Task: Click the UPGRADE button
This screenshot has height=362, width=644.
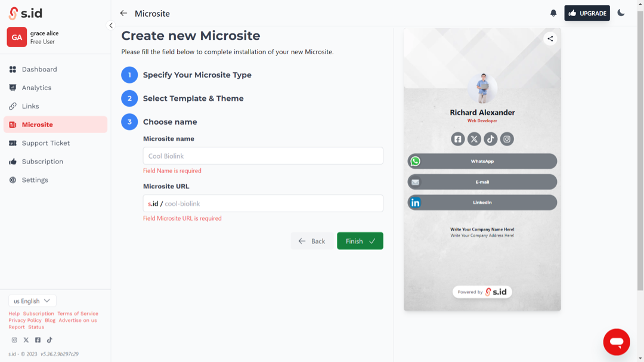Action: (x=587, y=13)
